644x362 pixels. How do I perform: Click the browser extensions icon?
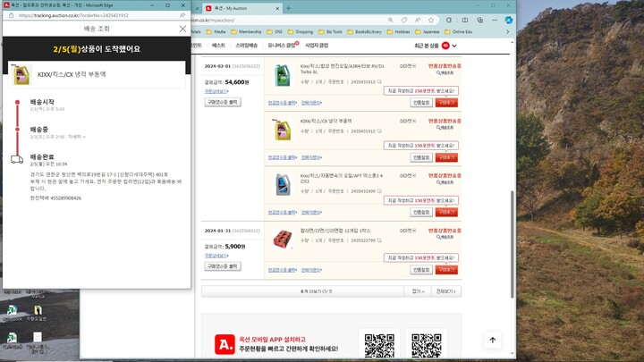click(449, 20)
